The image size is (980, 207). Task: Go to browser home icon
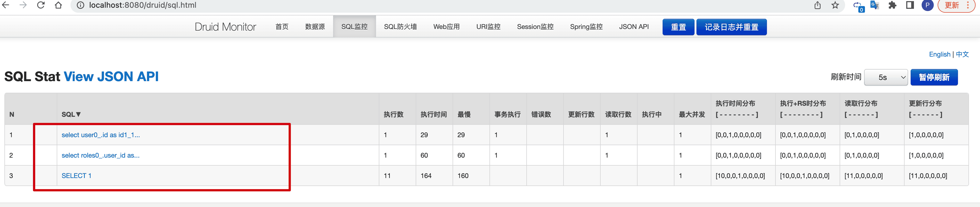(58, 5)
